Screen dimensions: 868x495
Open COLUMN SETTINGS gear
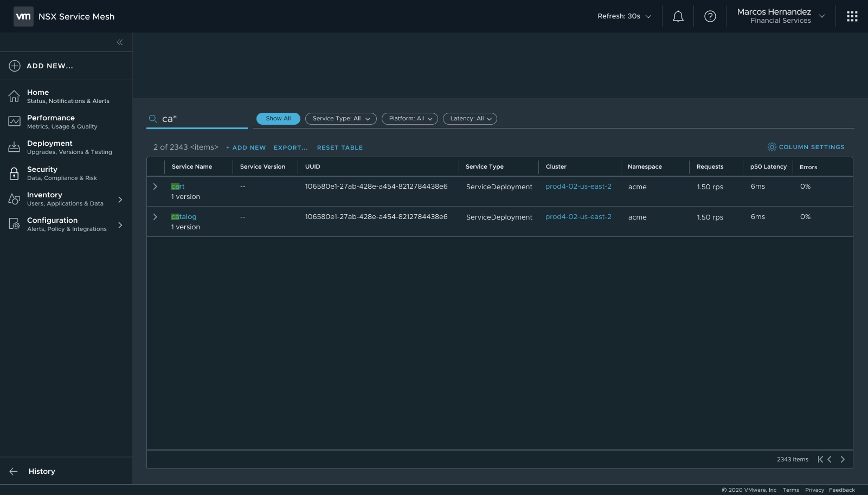coord(806,147)
